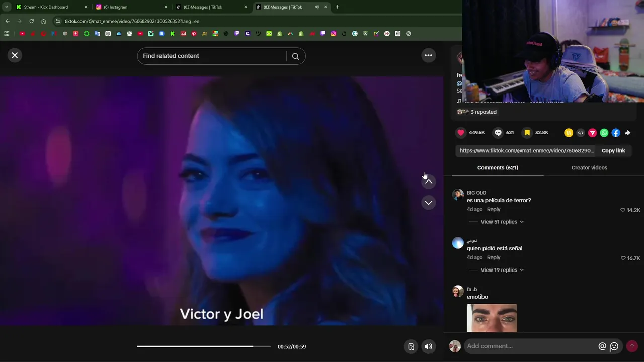Close the Instagram browser tab
Viewport: 644px width, 362px height.
point(166,7)
